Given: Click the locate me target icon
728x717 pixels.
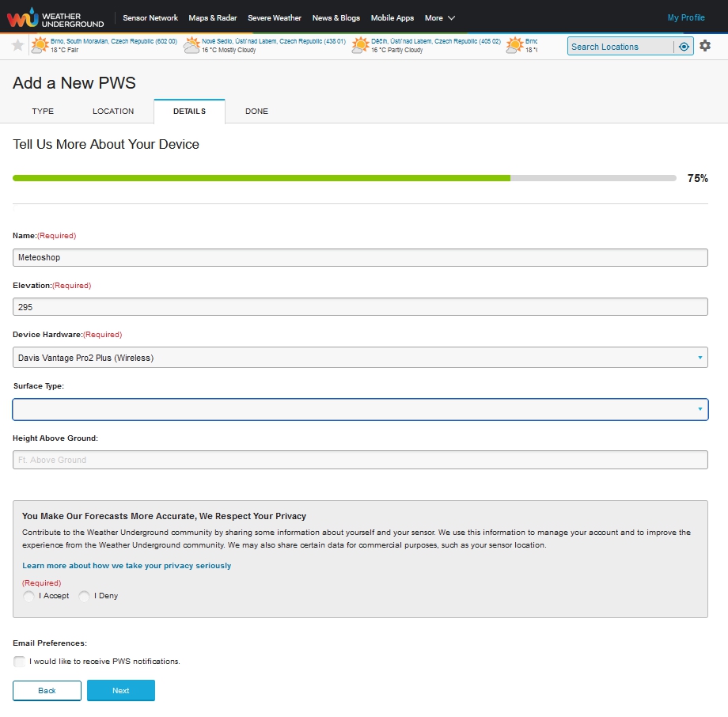Looking at the screenshot, I should coord(684,47).
